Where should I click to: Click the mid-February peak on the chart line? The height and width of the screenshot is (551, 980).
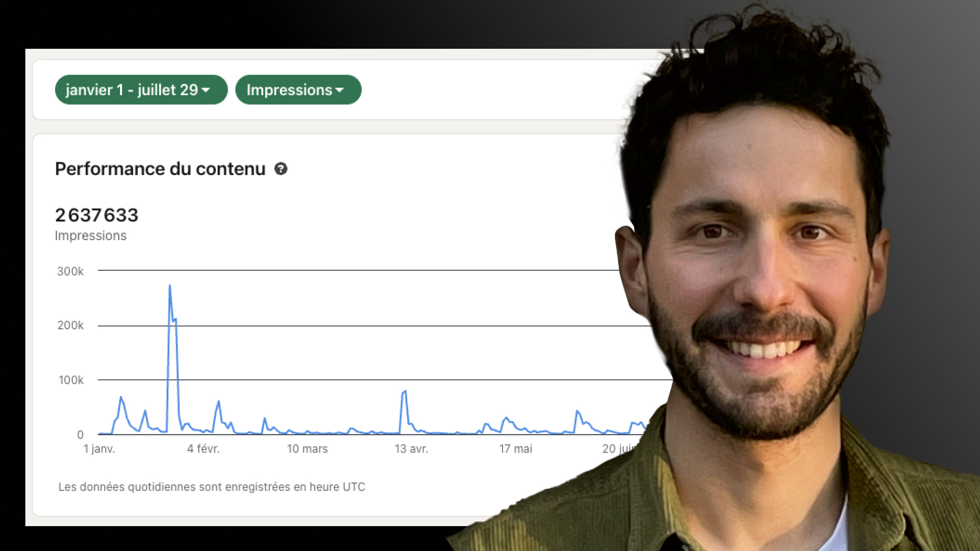click(219, 402)
